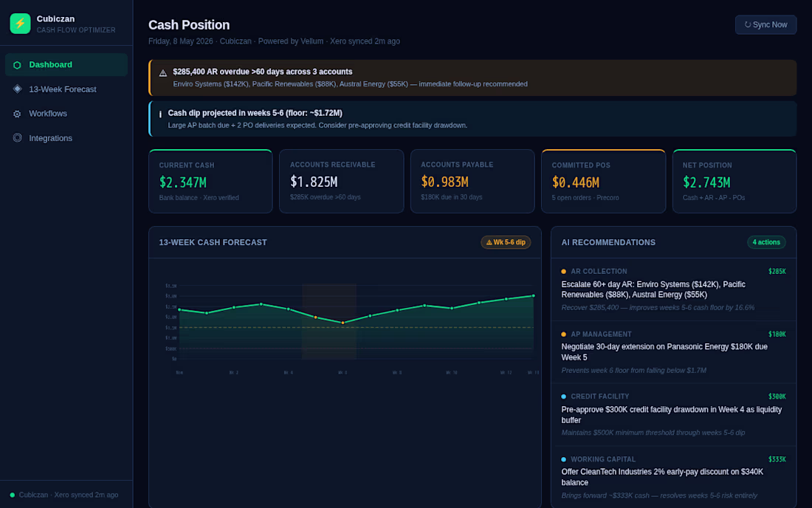Click the blue dot beside CREDIT FACILITY
The width and height of the screenshot is (812, 508).
563,397
